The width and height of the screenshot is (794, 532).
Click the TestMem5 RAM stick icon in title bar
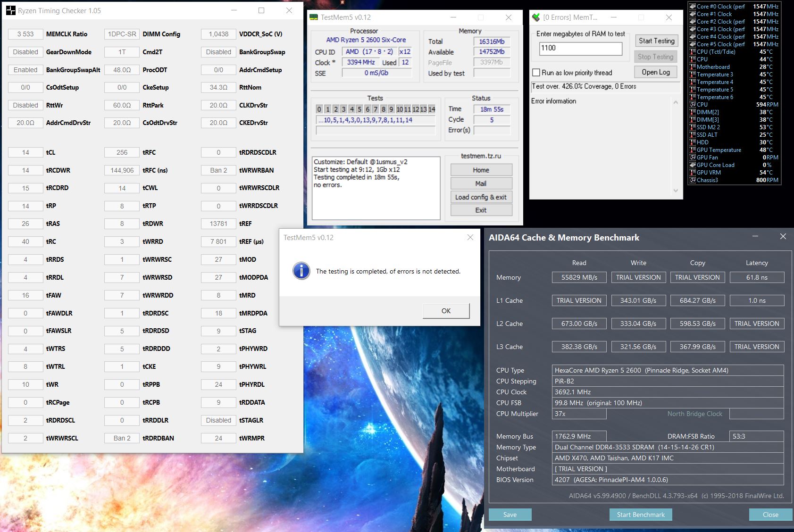pyautogui.click(x=314, y=17)
